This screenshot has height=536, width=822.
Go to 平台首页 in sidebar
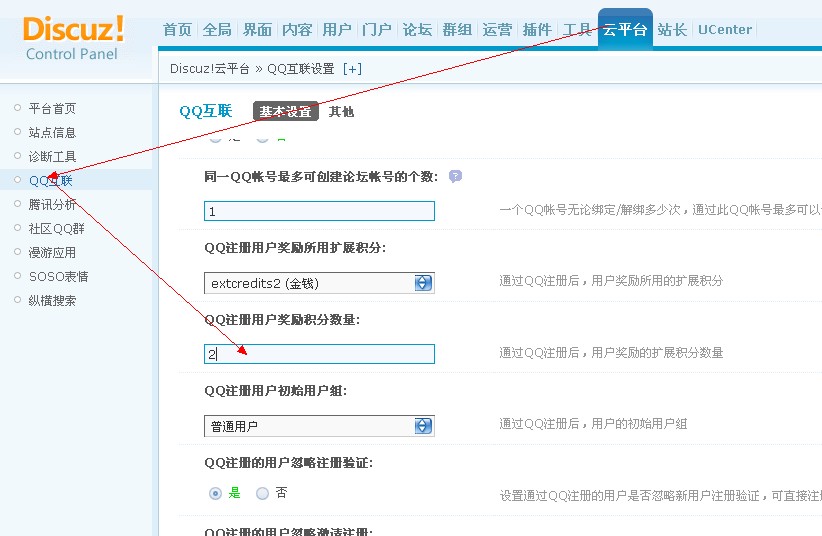point(52,108)
